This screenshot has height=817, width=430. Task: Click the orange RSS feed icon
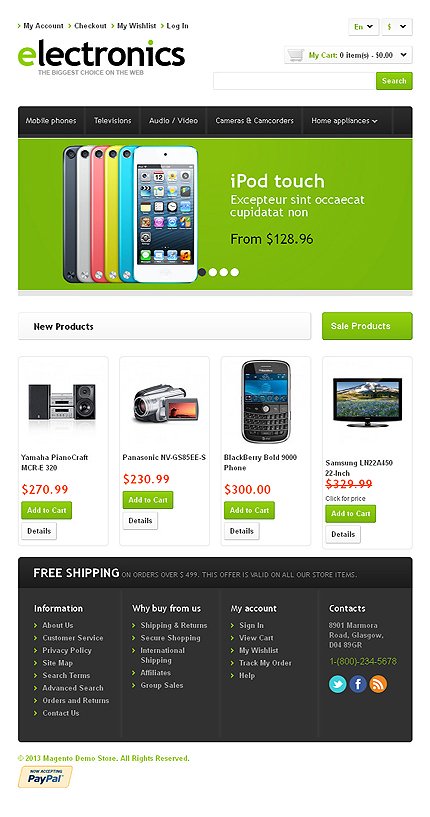[x=378, y=684]
